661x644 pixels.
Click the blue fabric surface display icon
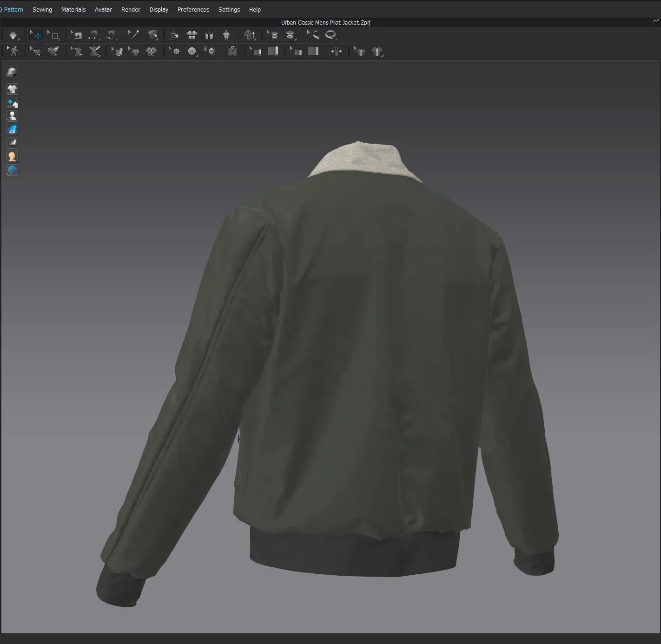pyautogui.click(x=12, y=130)
